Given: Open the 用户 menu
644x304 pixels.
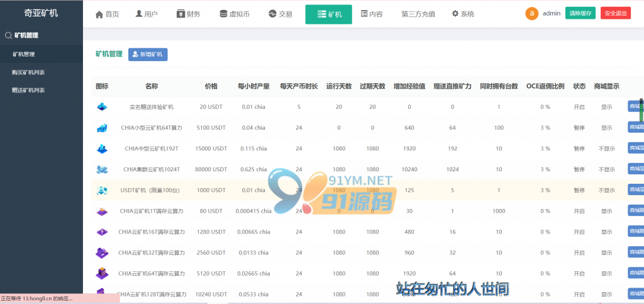Looking at the screenshot, I should 147,14.
